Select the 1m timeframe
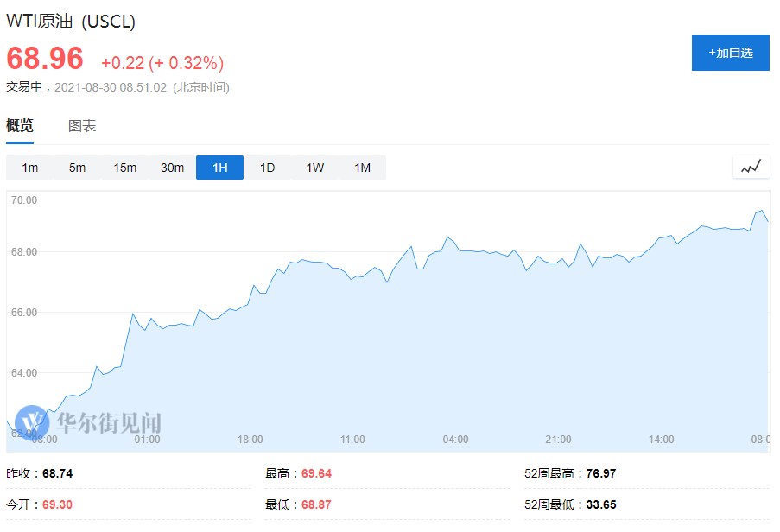 [30, 168]
